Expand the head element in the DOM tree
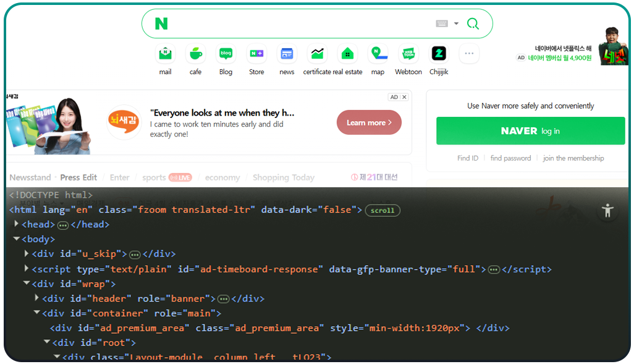 coord(16,224)
